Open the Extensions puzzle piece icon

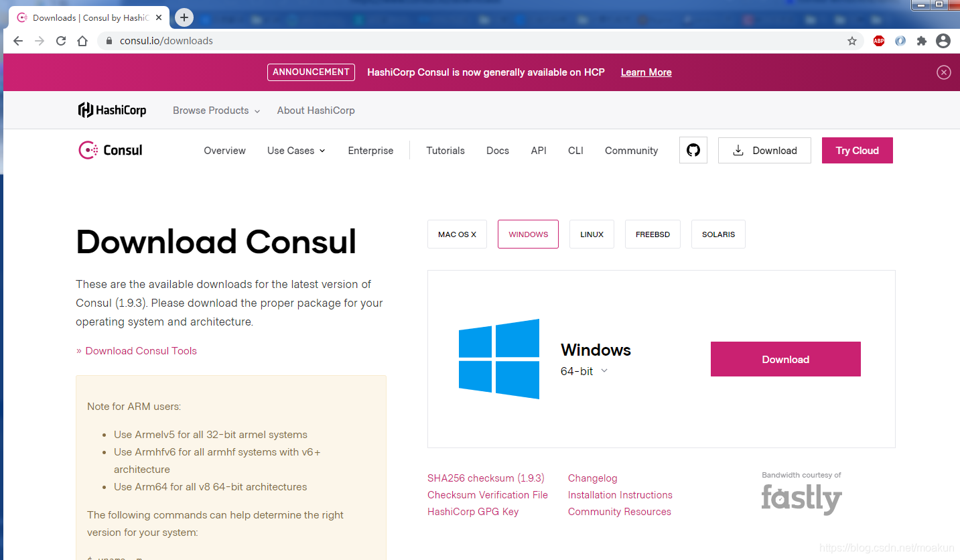click(922, 41)
